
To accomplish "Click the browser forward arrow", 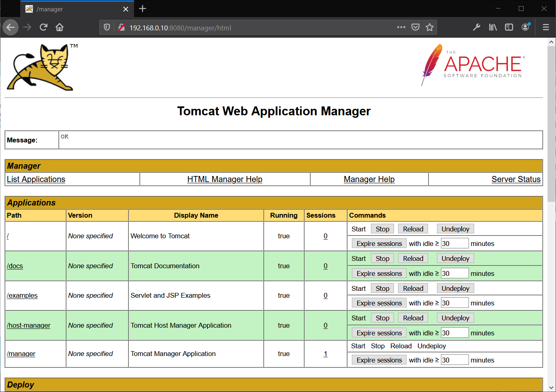I will pyautogui.click(x=27, y=28).
